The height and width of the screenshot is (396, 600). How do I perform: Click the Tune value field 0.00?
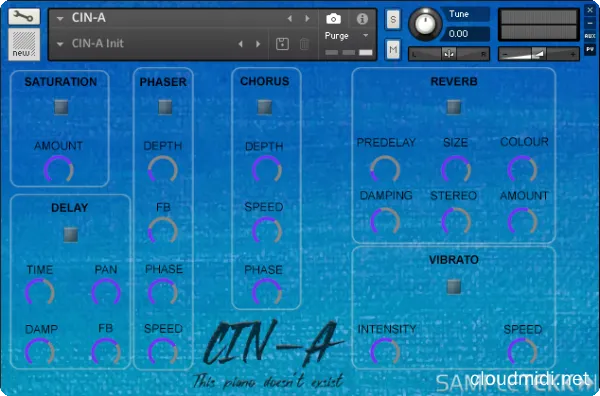(465, 34)
